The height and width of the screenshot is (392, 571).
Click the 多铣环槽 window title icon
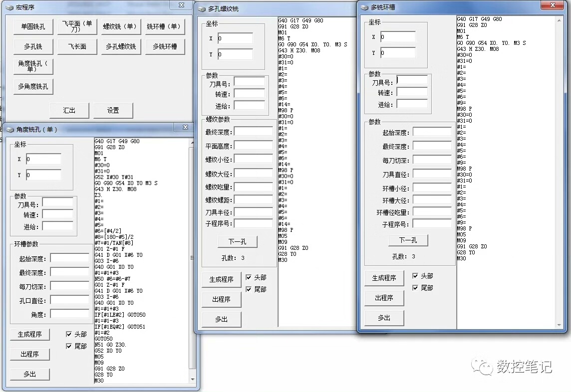[364, 7]
